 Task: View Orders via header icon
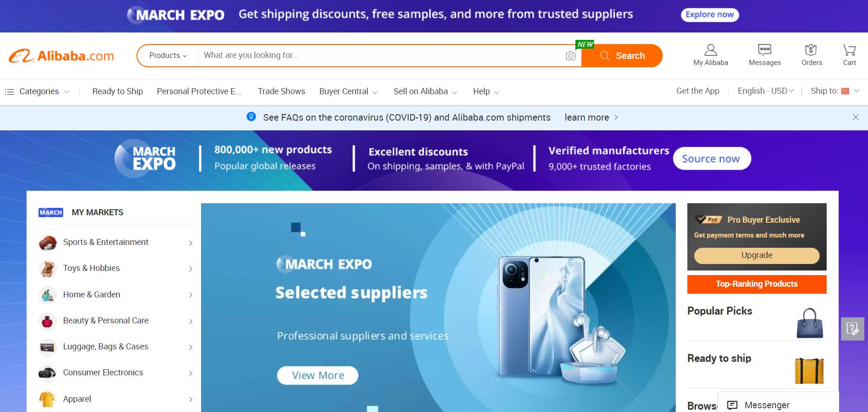click(811, 50)
